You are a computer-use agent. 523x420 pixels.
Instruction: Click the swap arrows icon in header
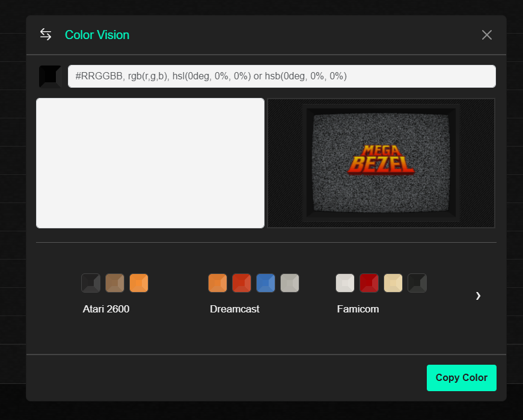tap(46, 34)
